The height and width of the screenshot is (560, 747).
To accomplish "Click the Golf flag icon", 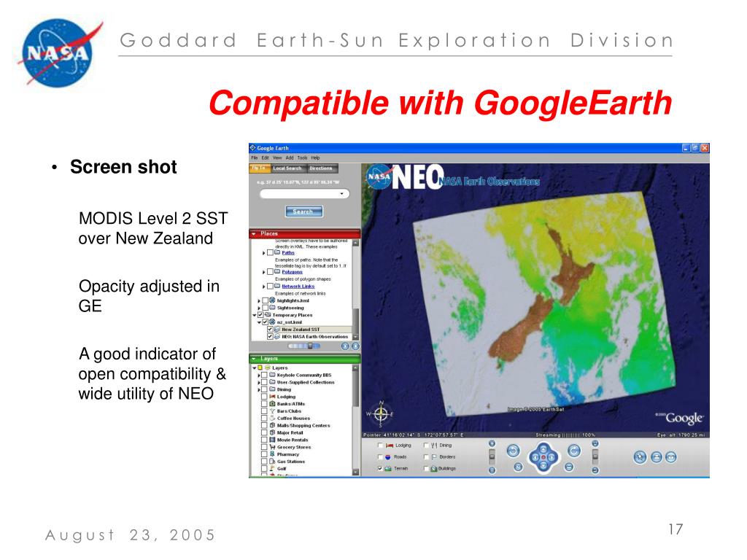I will tap(273, 468).
